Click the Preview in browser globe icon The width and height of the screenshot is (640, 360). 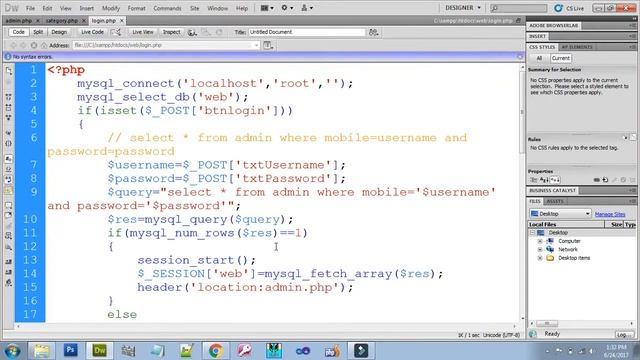click(x=192, y=32)
